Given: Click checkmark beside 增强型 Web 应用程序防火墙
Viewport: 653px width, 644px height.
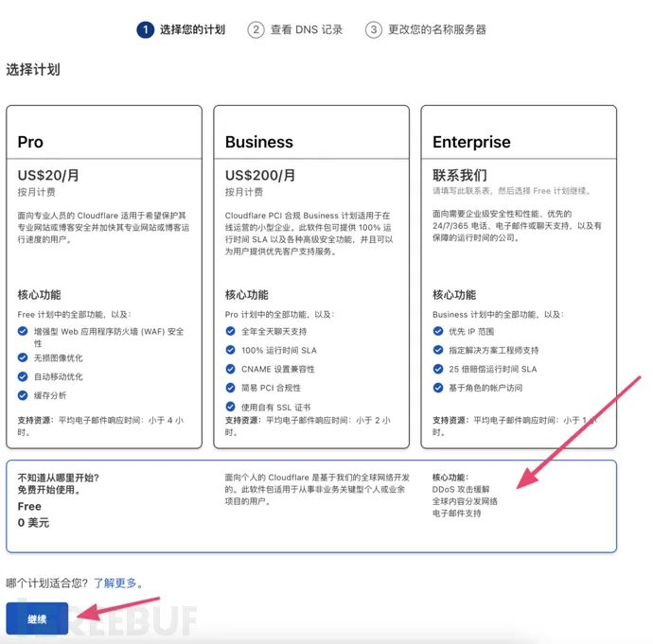Looking at the screenshot, I should tap(23, 331).
